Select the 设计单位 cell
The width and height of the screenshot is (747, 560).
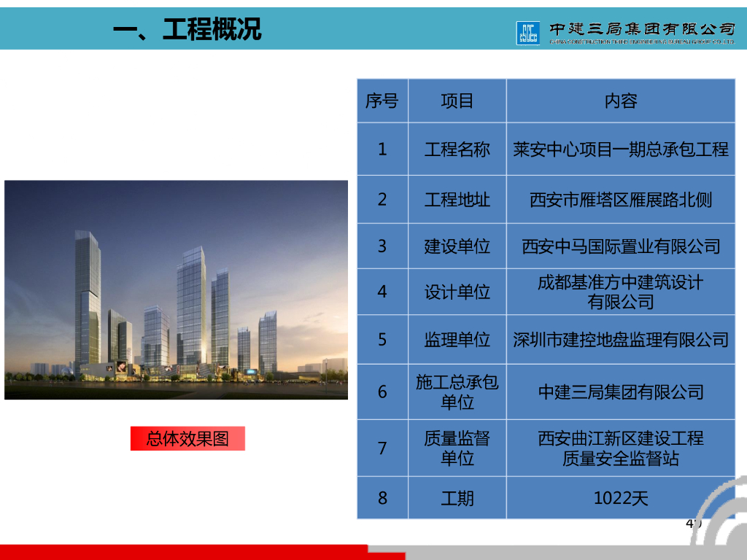pyautogui.click(x=457, y=292)
